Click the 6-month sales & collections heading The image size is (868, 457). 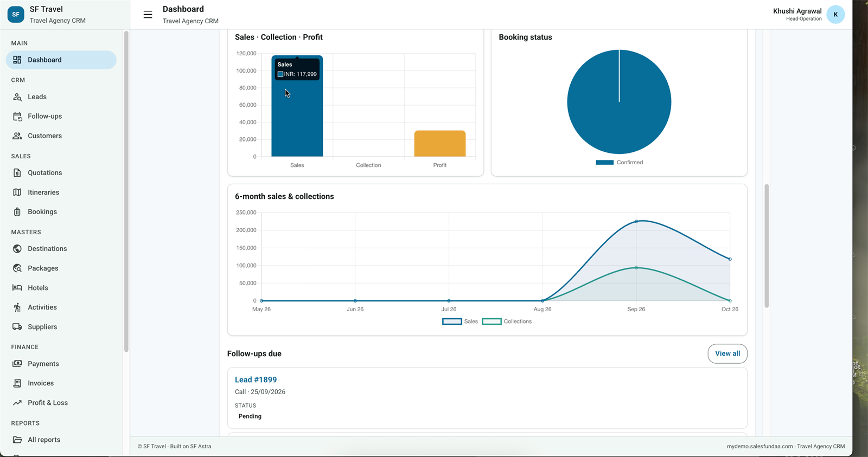[284, 196]
